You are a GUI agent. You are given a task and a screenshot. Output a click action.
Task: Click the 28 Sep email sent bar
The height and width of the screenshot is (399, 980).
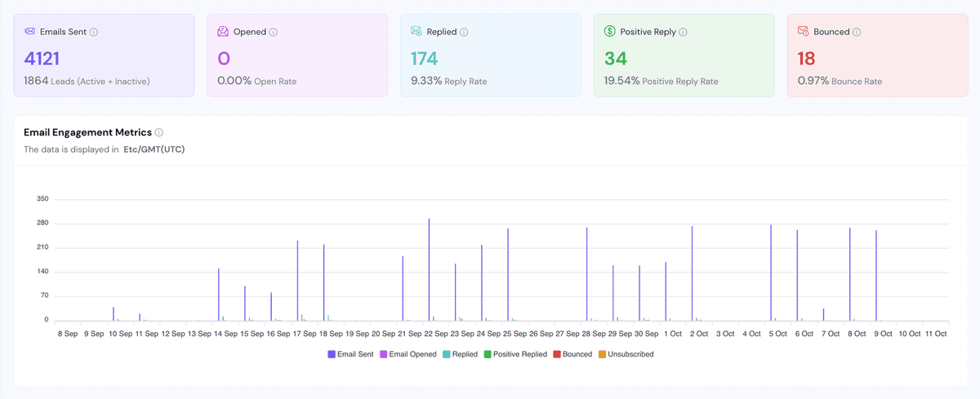point(586,274)
